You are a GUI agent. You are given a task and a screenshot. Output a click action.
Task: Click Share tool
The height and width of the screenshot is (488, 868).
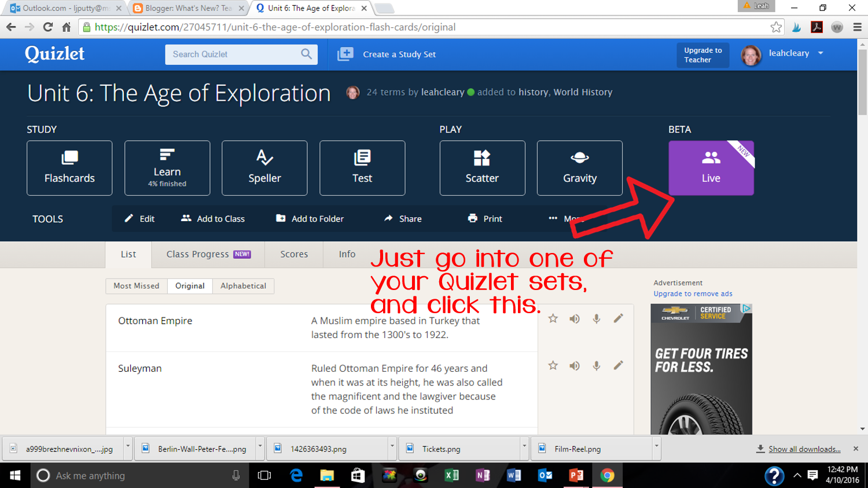click(x=403, y=219)
